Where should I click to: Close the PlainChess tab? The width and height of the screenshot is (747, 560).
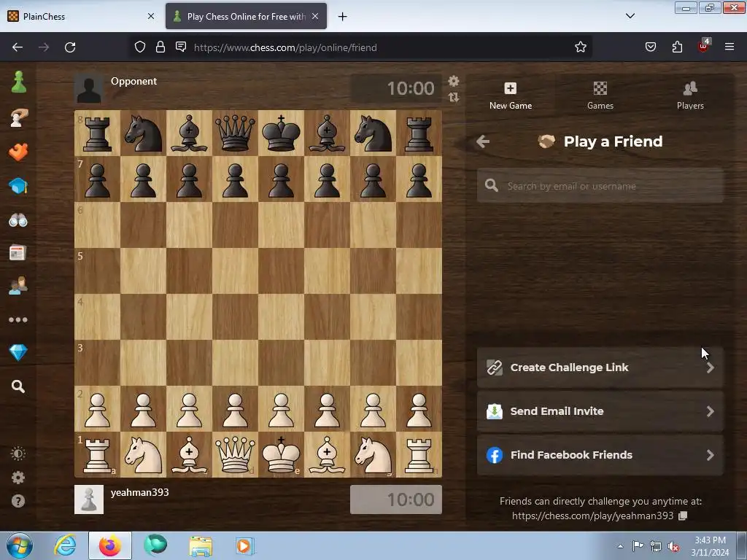point(151,16)
